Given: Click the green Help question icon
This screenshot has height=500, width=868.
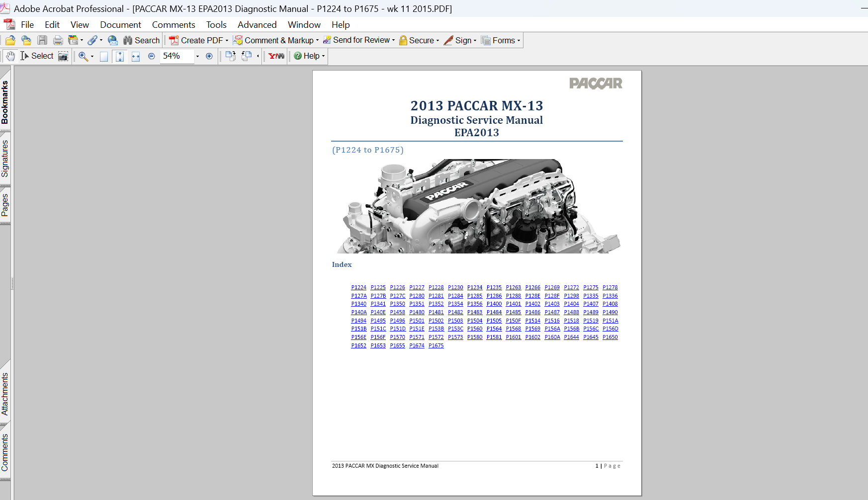Looking at the screenshot, I should click(298, 56).
